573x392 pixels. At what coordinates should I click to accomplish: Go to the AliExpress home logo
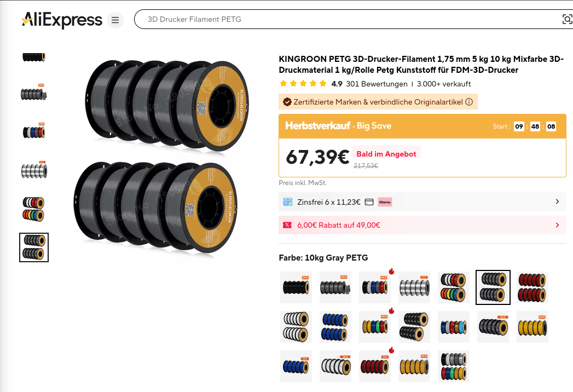(x=62, y=20)
